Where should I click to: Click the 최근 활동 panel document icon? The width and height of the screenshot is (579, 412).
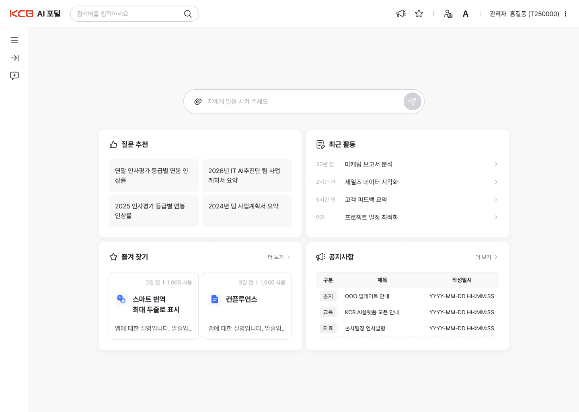point(320,144)
